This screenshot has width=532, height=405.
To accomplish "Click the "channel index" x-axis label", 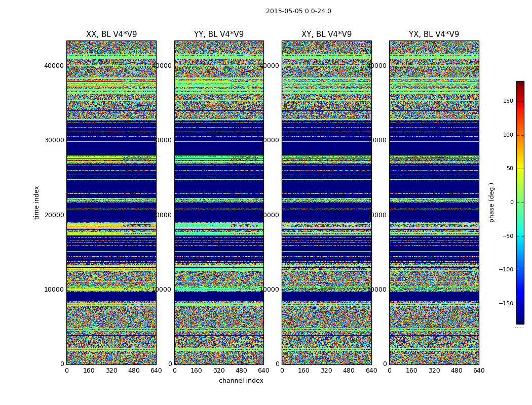I will [241, 381].
